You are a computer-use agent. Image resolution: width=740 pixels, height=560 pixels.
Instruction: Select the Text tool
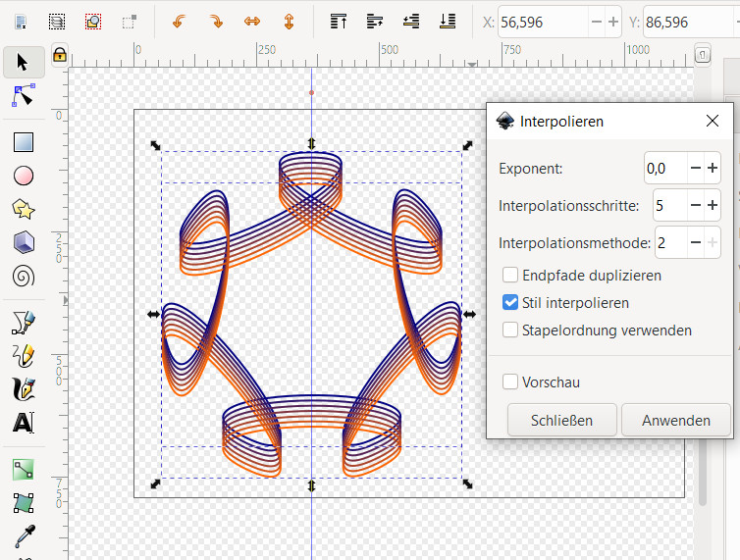[x=24, y=423]
